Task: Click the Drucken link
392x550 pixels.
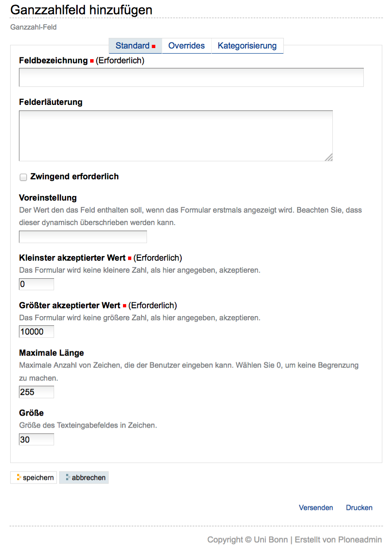Action: tap(359, 507)
